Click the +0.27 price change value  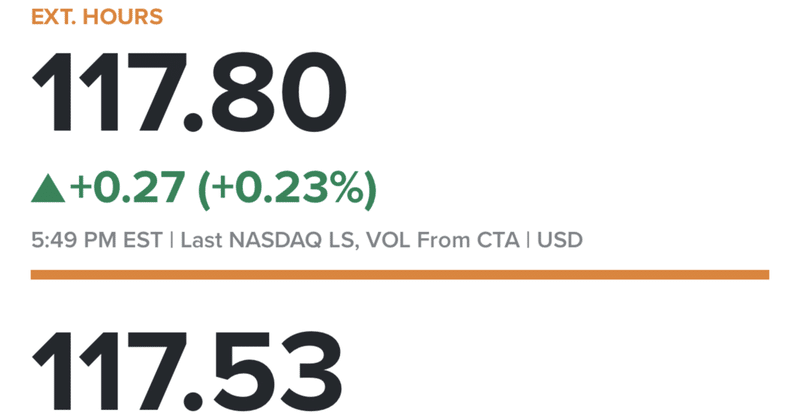[x=127, y=187]
